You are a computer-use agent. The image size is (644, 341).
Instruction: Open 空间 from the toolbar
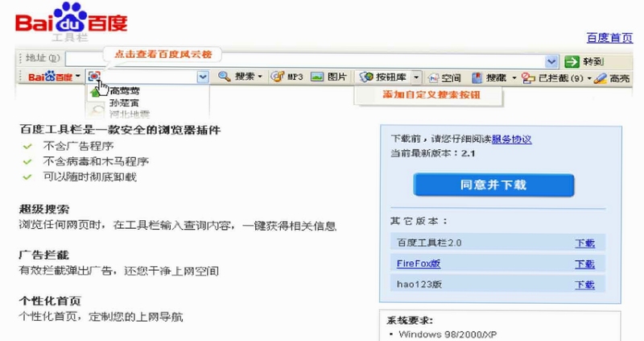click(445, 77)
